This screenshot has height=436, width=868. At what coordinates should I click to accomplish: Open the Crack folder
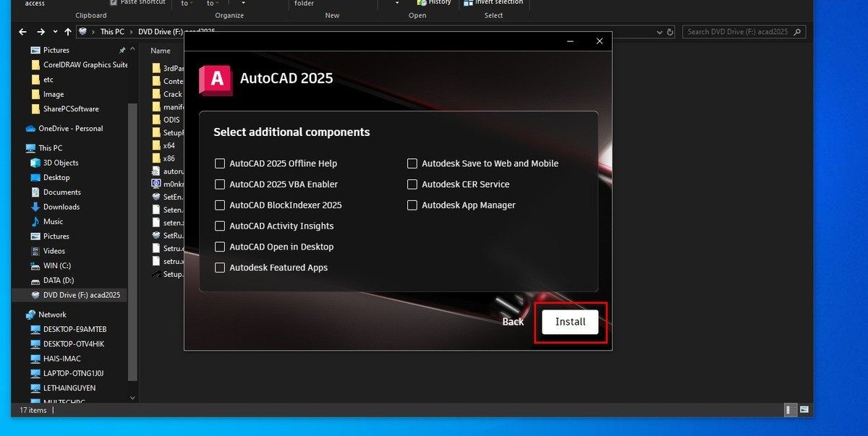click(172, 93)
